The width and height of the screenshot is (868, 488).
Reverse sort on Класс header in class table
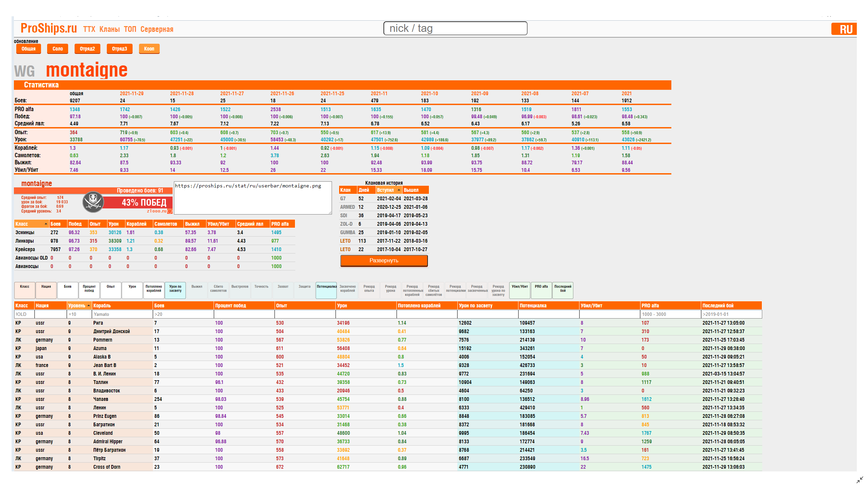(32, 224)
